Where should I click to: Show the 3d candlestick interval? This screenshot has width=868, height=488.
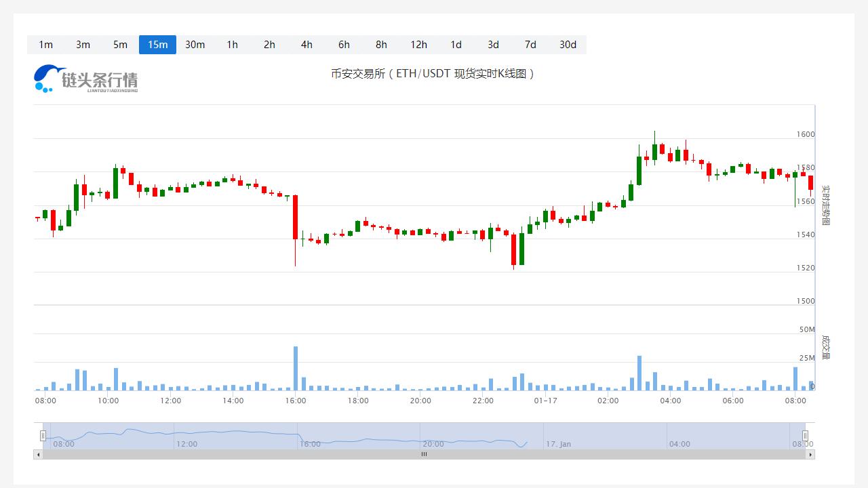tap(493, 45)
